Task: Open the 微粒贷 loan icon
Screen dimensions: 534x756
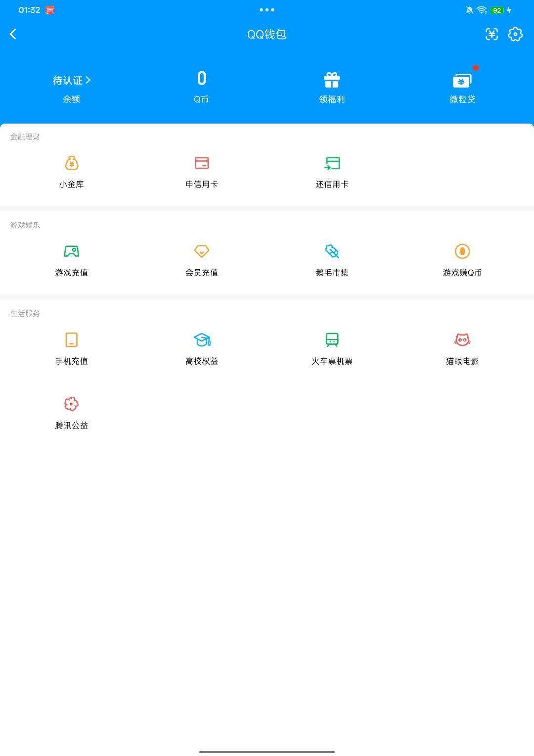Action: tap(462, 80)
